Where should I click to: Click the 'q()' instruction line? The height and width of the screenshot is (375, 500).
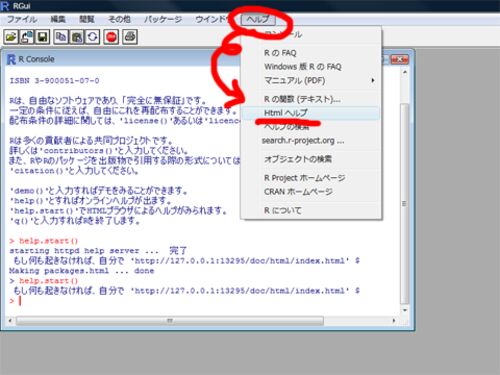[x=75, y=220]
